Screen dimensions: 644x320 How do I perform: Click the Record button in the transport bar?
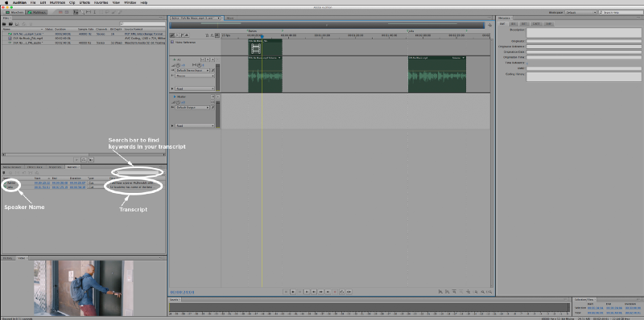pyautogui.click(x=335, y=292)
